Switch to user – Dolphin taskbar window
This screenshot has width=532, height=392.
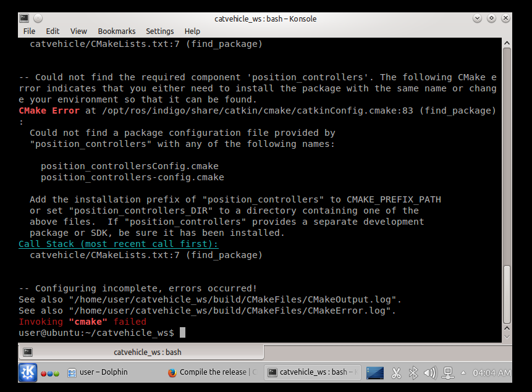coord(98,372)
